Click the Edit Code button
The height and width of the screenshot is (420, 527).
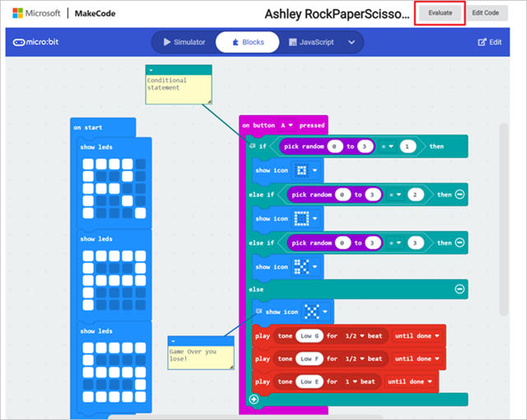(x=485, y=13)
